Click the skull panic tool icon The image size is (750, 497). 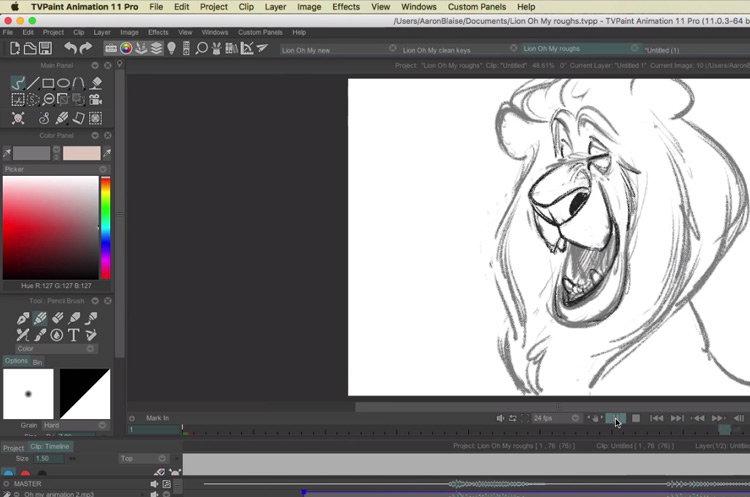pyautogui.click(x=18, y=118)
